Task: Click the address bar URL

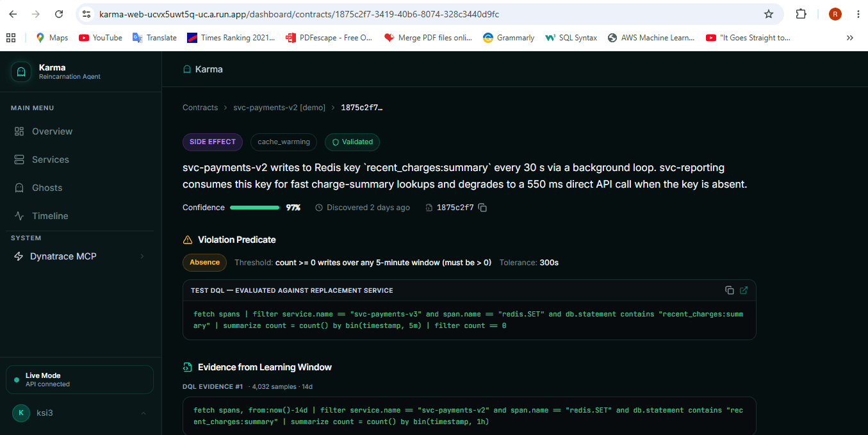Action: 299,14
